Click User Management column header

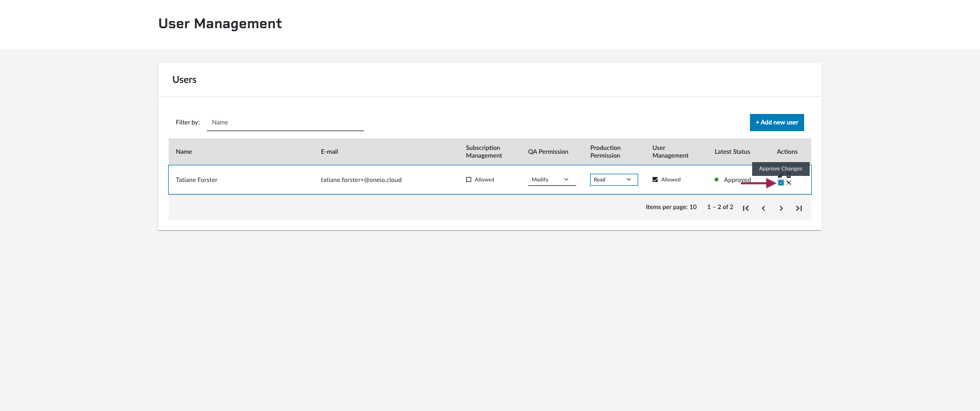pyautogui.click(x=670, y=152)
